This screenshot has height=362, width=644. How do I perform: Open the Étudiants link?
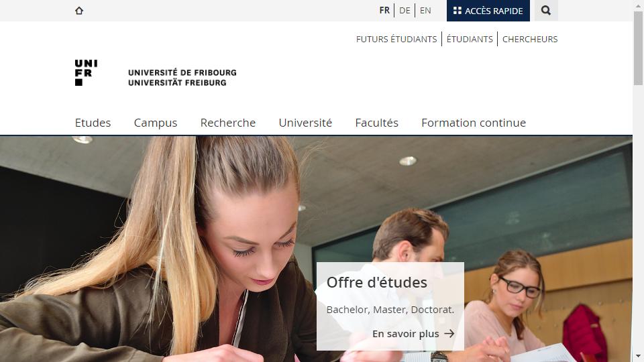coord(470,39)
